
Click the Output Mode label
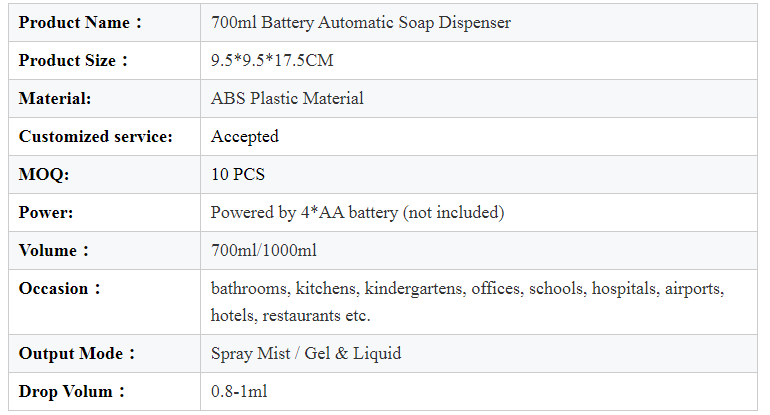tap(77, 354)
